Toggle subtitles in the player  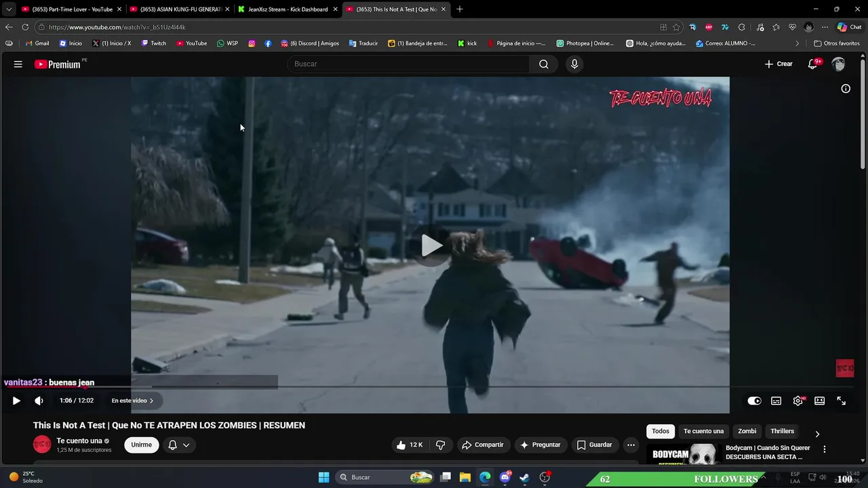coord(776,401)
